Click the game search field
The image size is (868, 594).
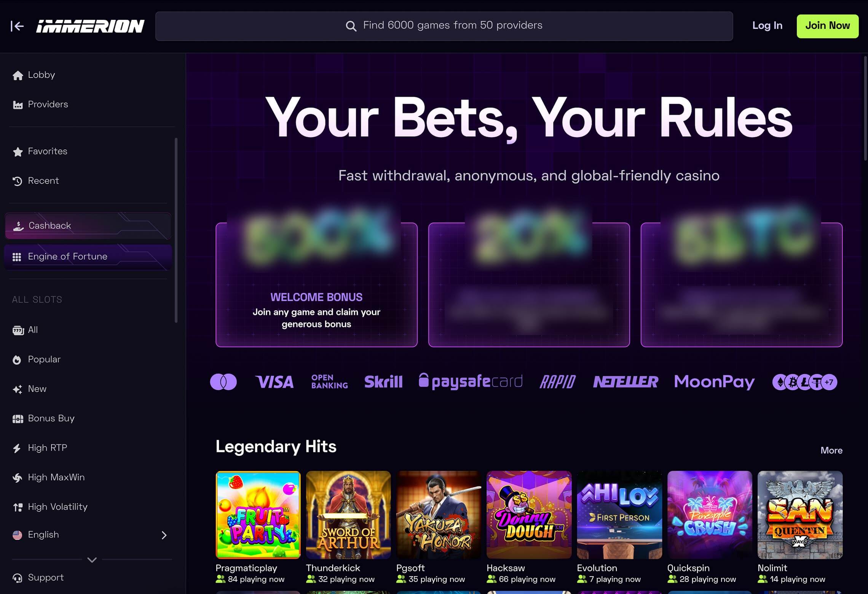444,26
